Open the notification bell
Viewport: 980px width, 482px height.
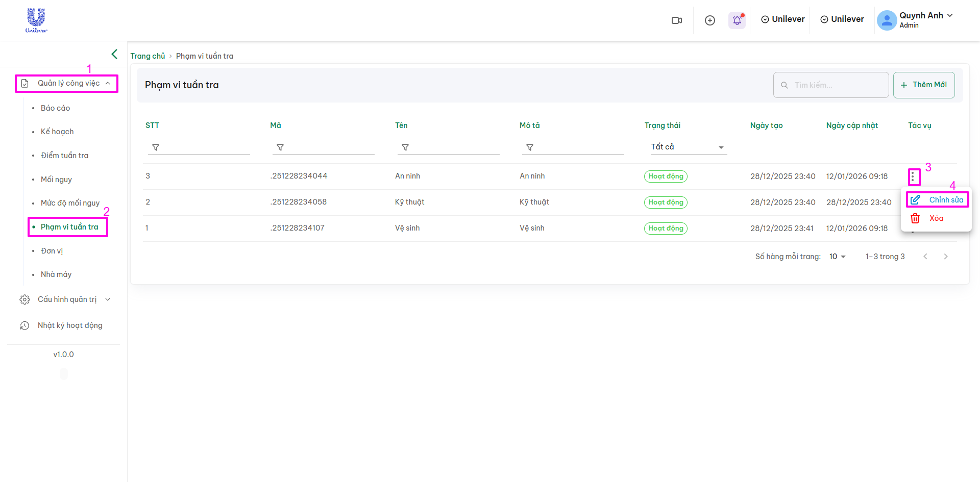pyautogui.click(x=737, y=20)
